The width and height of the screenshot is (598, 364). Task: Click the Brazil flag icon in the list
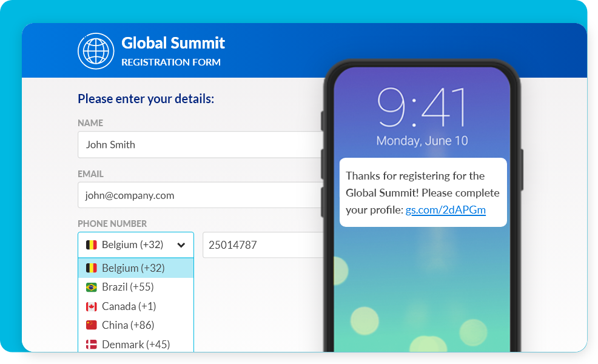(92, 287)
